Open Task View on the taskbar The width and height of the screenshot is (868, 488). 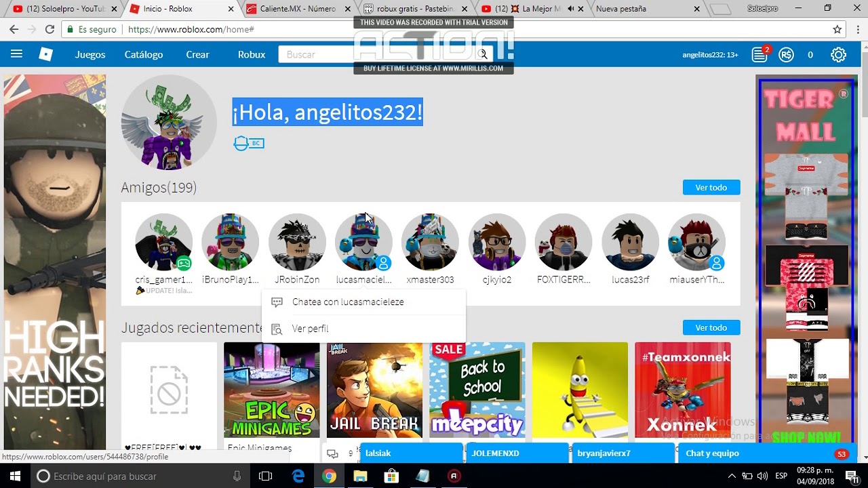click(266, 476)
